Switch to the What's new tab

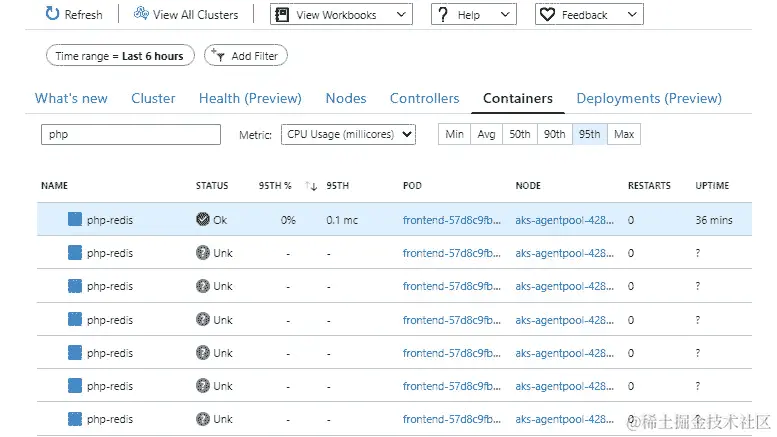point(71,98)
